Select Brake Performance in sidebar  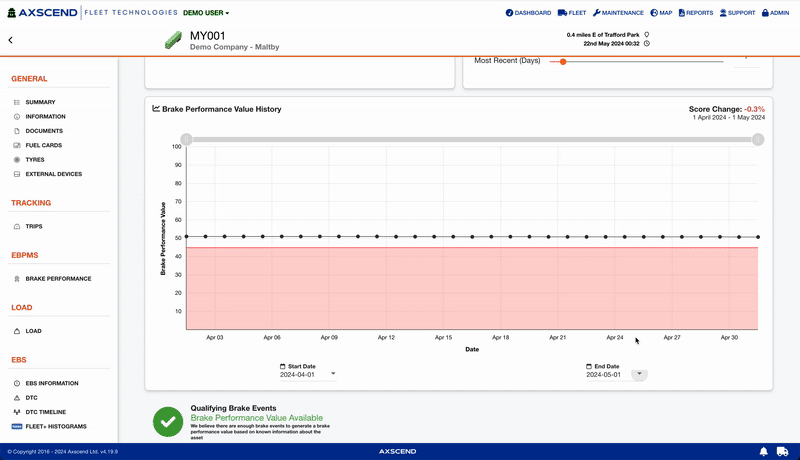pyautogui.click(x=58, y=279)
